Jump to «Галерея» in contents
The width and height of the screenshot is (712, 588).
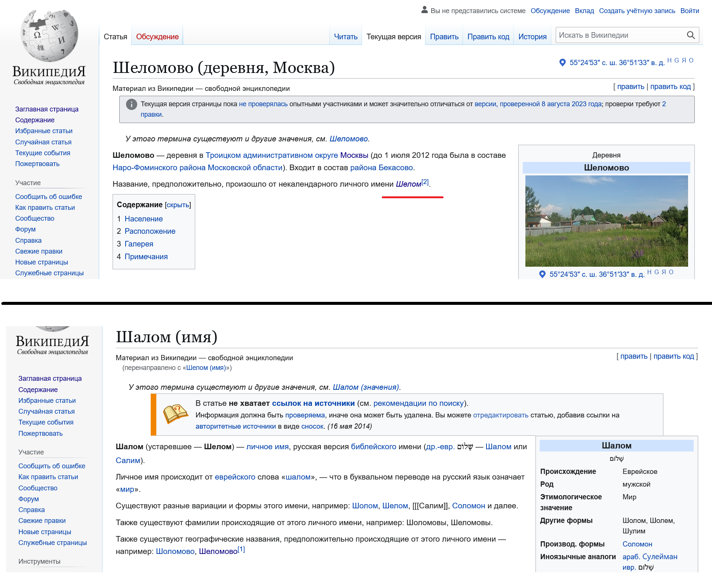coord(139,244)
